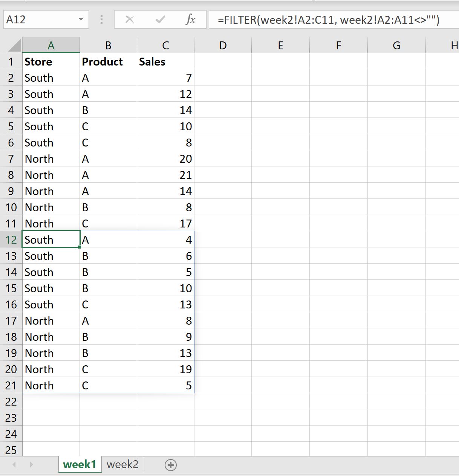Select cell A12 containing South
The width and height of the screenshot is (459, 476).
pos(51,240)
